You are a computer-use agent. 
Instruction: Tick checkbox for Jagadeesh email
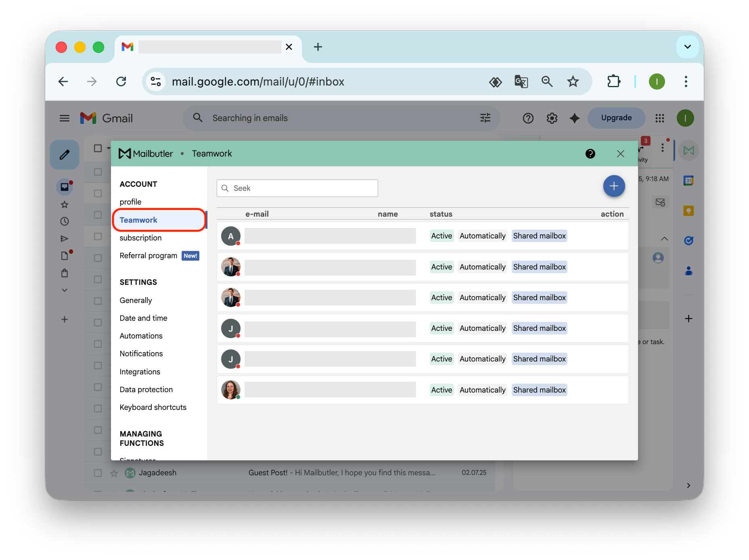98,473
